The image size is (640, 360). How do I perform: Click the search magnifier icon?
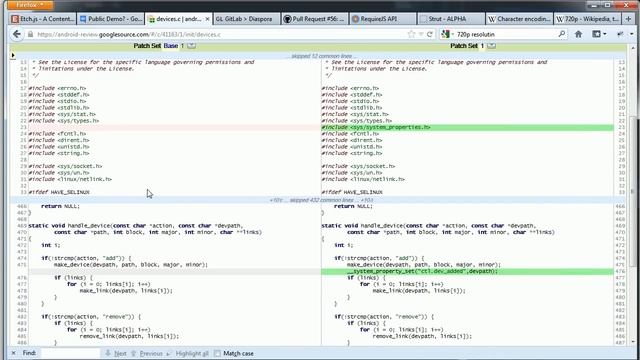tap(562, 34)
